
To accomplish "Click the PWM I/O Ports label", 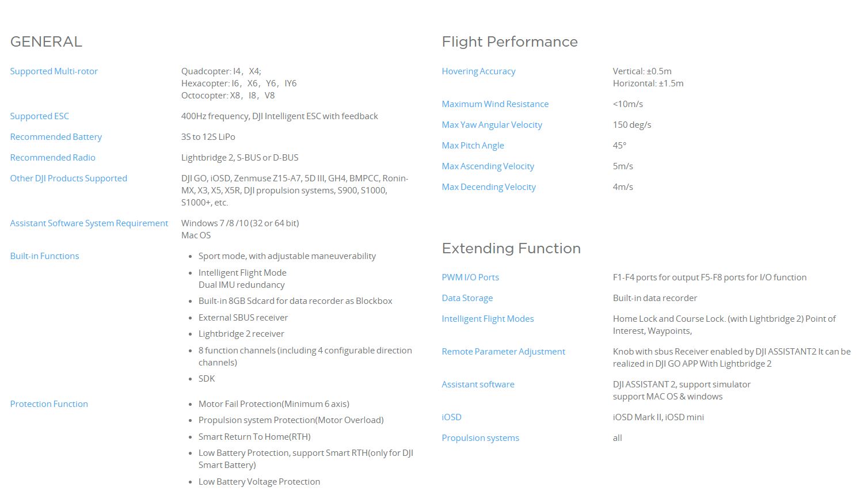I will pos(470,277).
